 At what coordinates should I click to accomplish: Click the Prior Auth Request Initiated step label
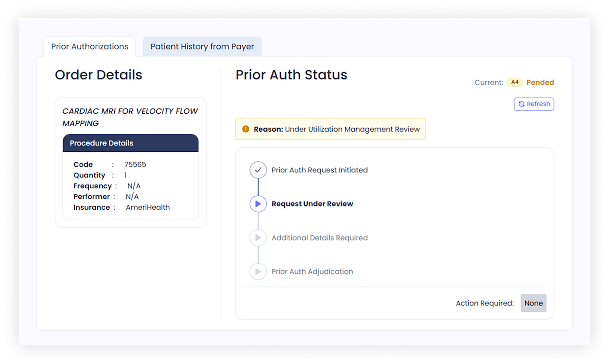(319, 170)
